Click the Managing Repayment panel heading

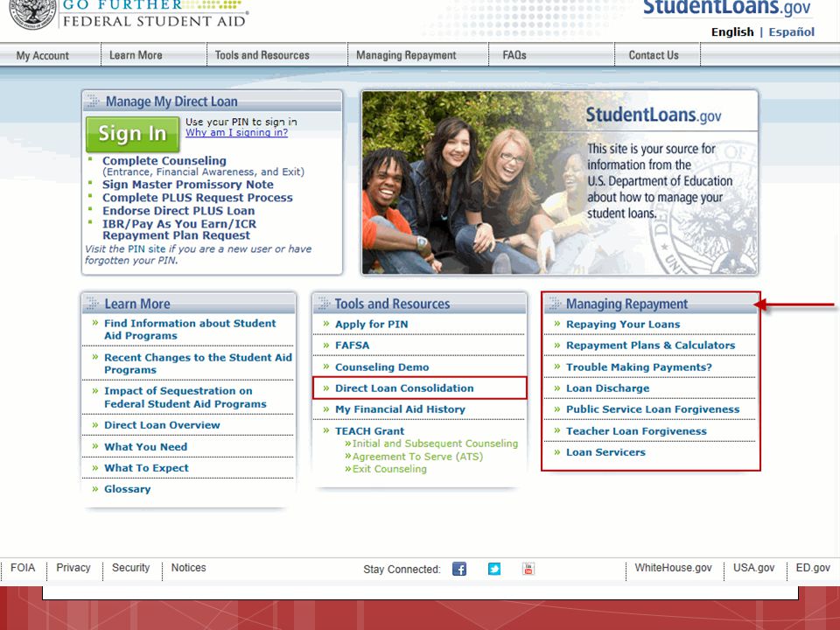click(x=626, y=304)
